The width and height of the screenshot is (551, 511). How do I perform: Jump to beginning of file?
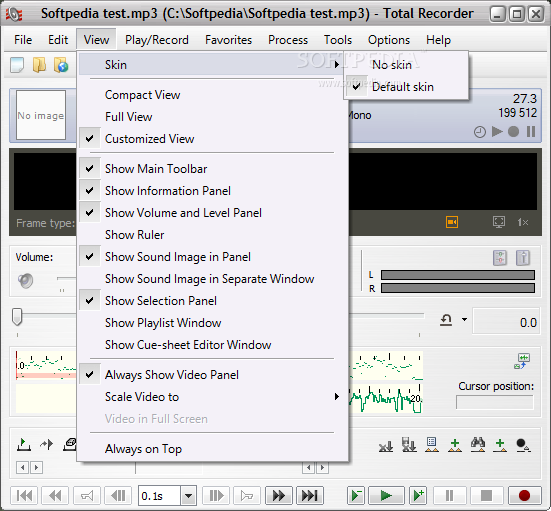[25, 496]
